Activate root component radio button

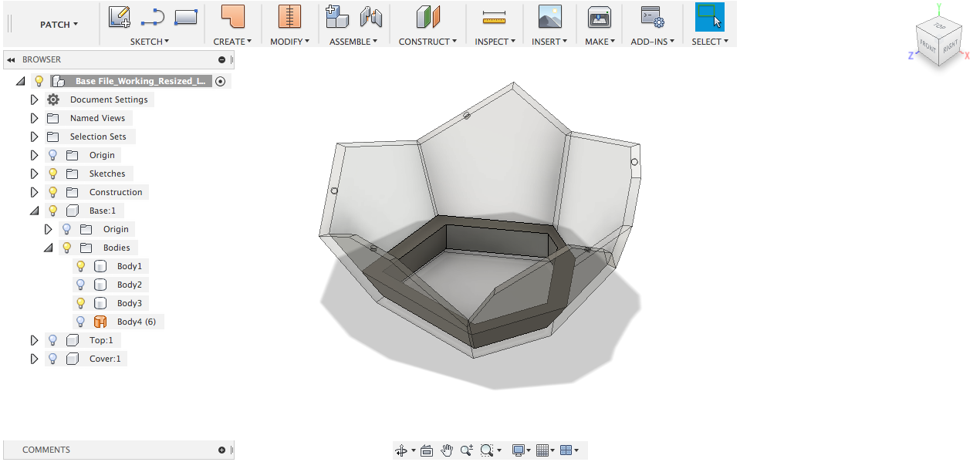(x=221, y=81)
